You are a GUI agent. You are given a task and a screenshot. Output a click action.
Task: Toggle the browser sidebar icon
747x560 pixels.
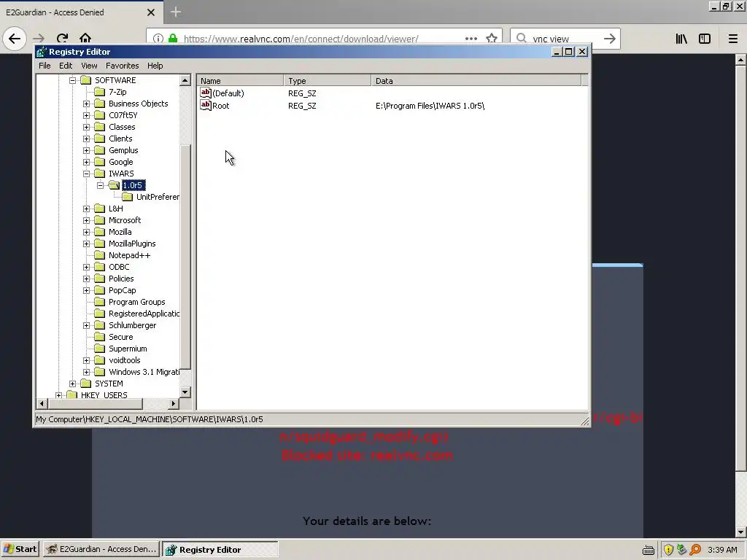(705, 39)
